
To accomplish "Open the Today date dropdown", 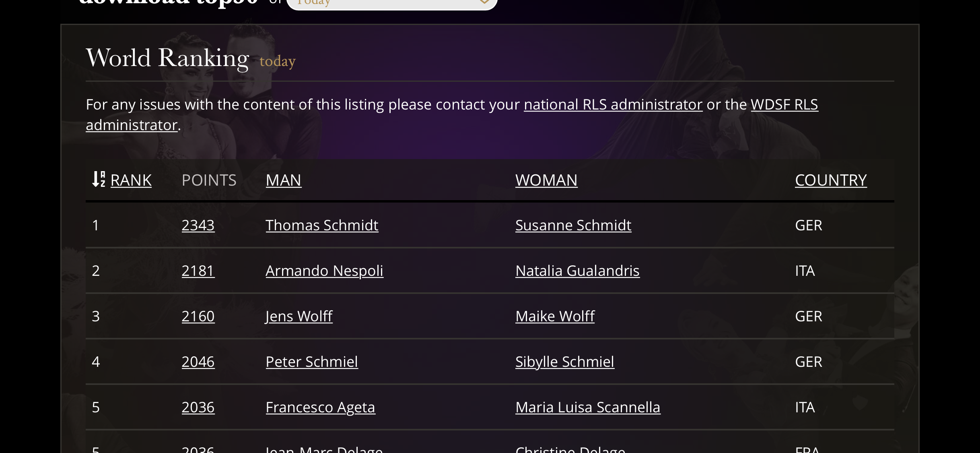I will click(x=392, y=4).
